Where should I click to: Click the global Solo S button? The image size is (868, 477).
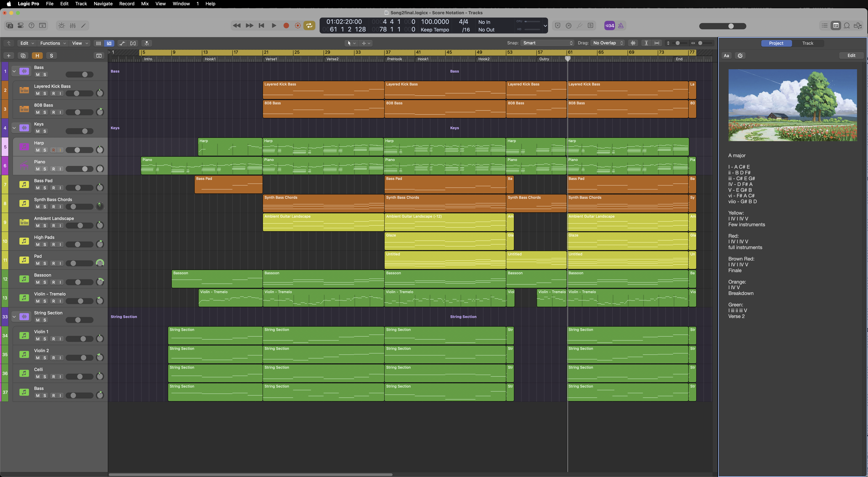tap(52, 55)
